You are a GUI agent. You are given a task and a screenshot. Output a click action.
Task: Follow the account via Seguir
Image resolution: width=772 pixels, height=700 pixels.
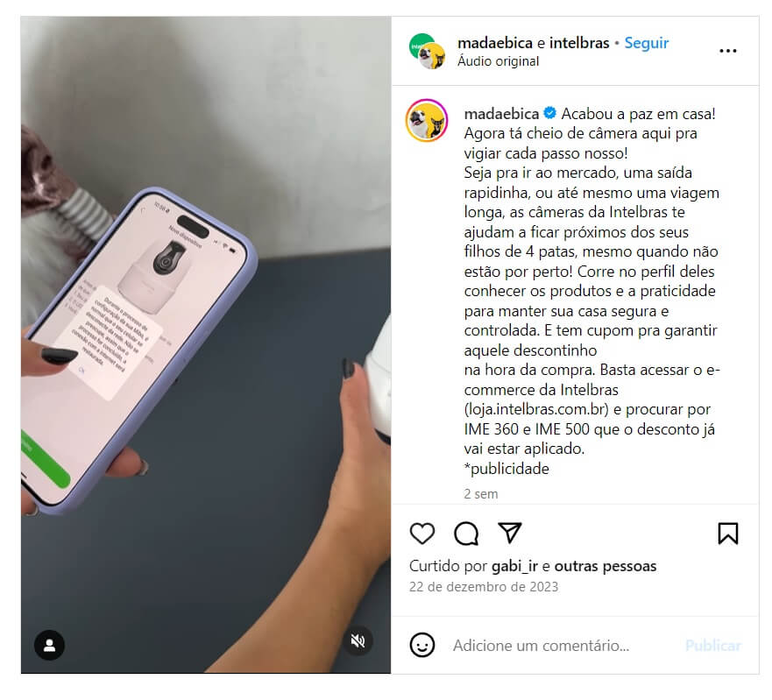(647, 43)
